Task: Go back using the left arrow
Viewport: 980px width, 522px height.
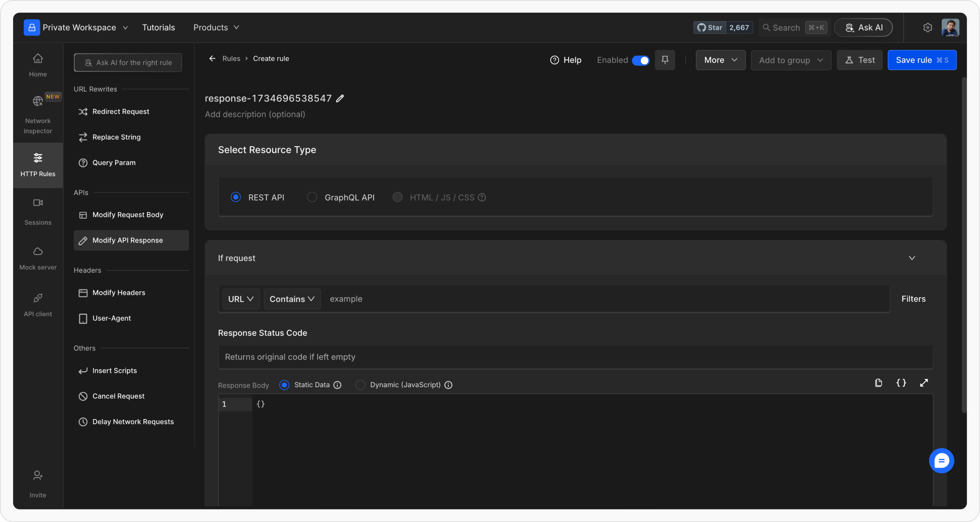Action: [x=212, y=58]
